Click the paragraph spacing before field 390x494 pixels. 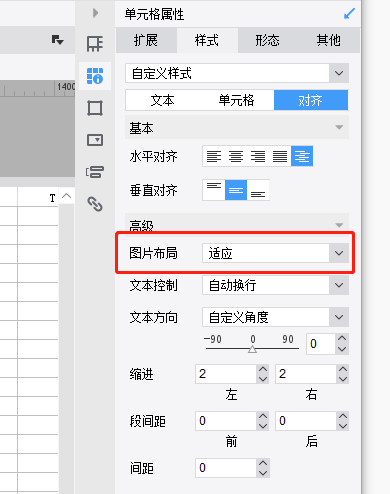[226, 421]
